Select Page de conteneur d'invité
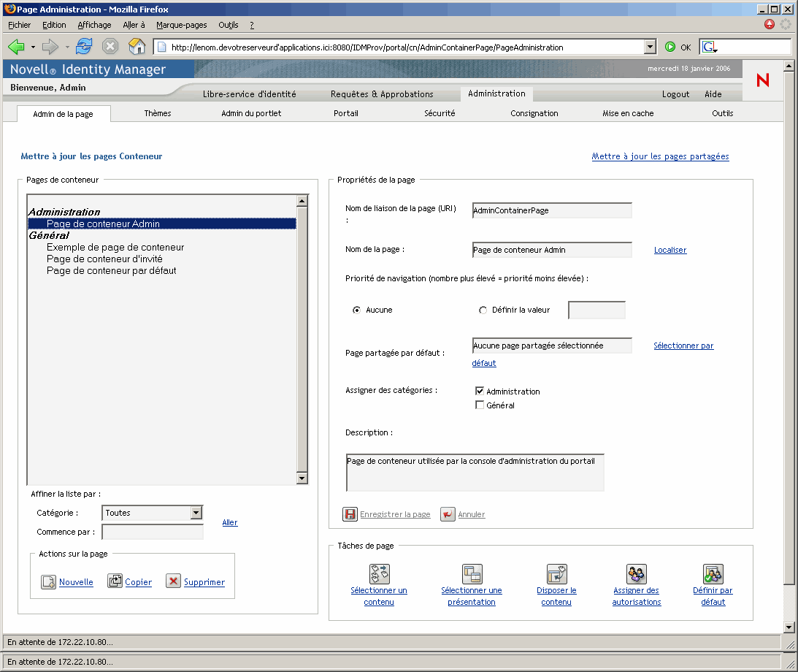 pyautogui.click(x=104, y=259)
